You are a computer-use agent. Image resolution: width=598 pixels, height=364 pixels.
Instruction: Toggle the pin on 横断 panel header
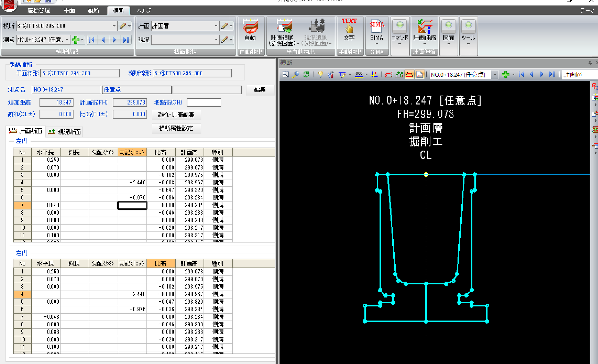coord(590,63)
